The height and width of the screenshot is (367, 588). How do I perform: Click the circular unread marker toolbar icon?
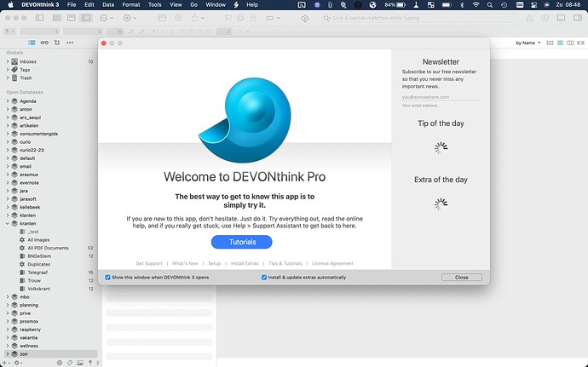point(241,18)
